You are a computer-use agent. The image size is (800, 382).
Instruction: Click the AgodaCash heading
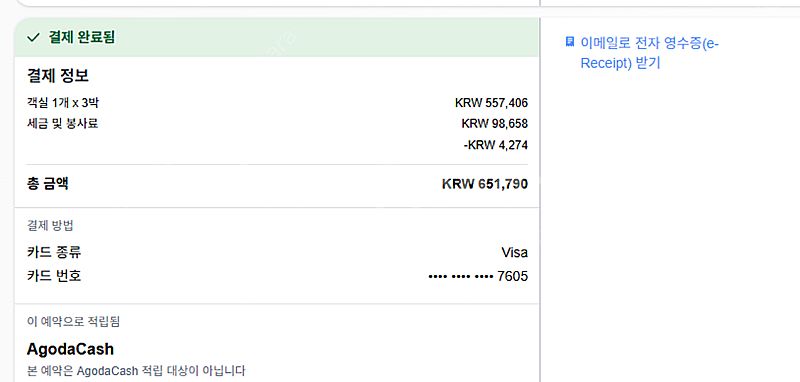[70, 349]
